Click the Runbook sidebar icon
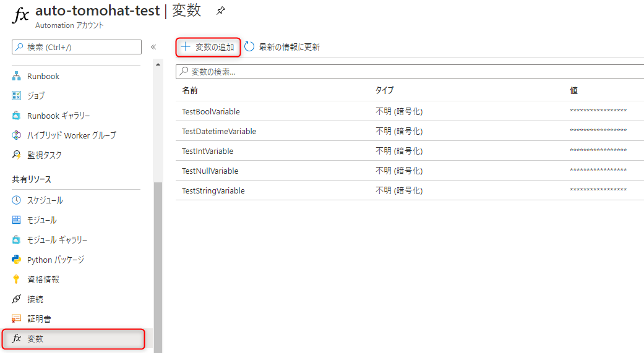This screenshot has width=644, height=353. (x=17, y=76)
